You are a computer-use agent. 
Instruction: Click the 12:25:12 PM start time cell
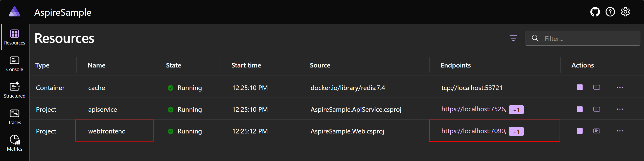(250, 131)
